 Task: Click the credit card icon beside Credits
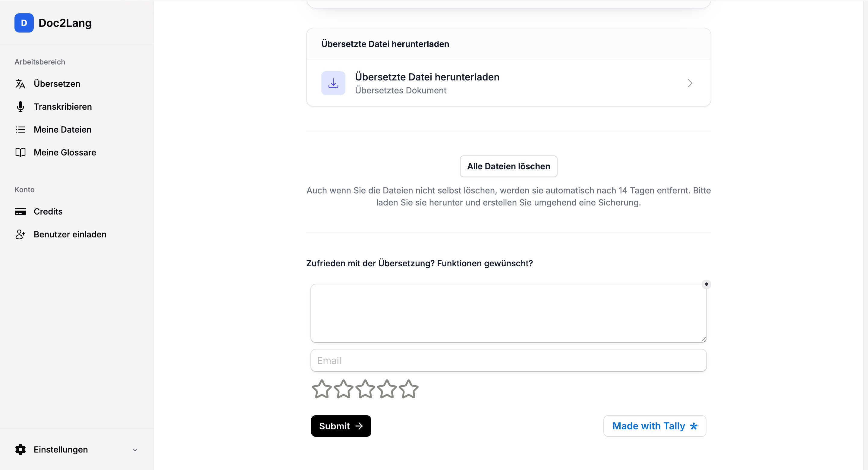[20, 211]
